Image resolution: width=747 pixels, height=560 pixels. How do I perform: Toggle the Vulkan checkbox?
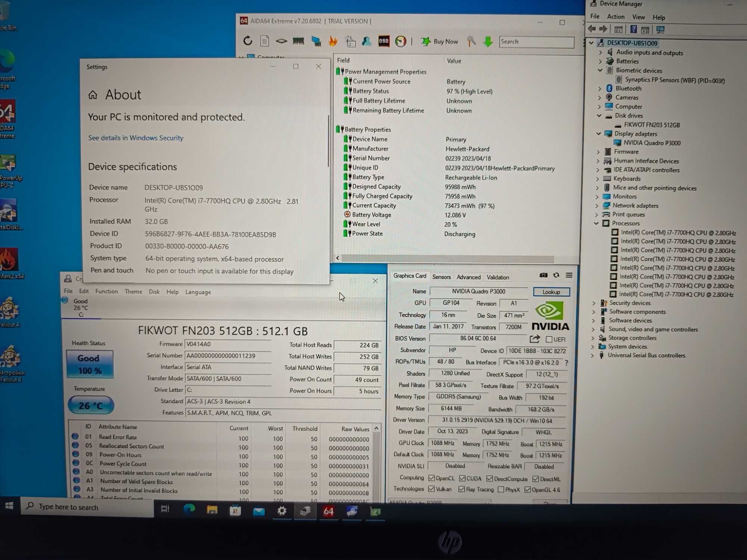click(x=432, y=489)
